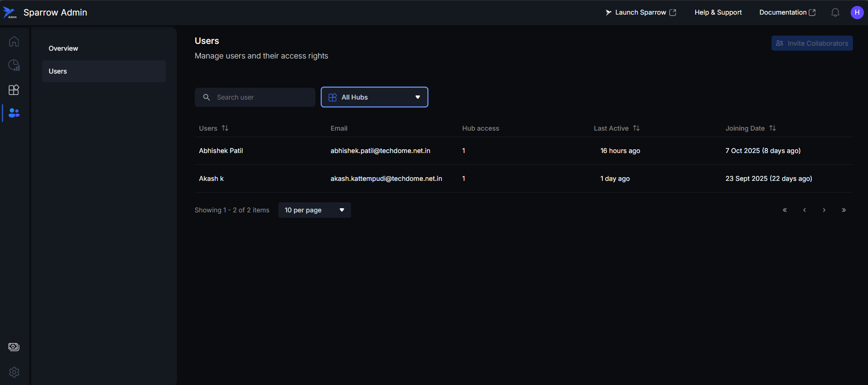Go to the next page arrow

pyautogui.click(x=824, y=210)
